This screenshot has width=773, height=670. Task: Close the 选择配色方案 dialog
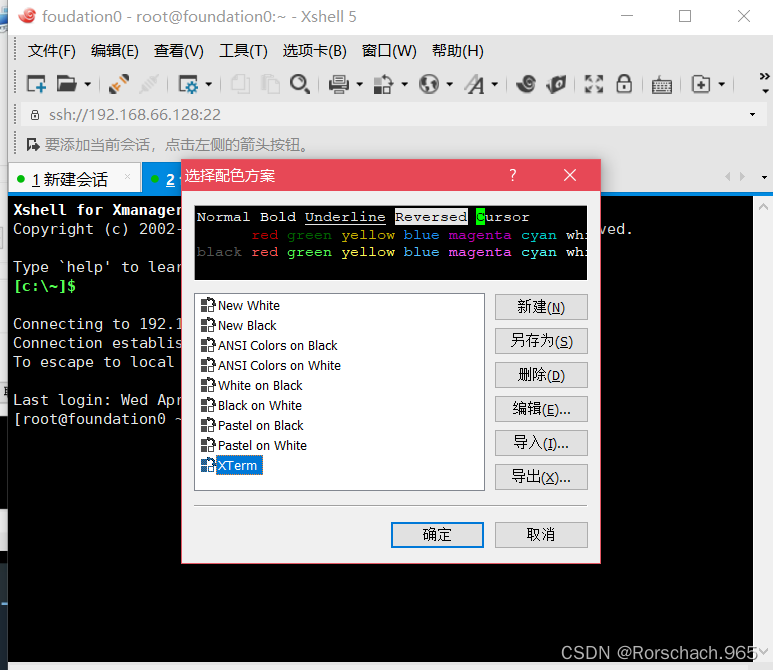click(570, 176)
